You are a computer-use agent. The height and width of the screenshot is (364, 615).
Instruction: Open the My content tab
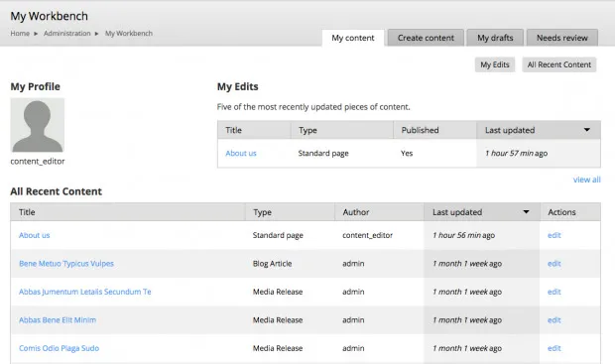click(x=353, y=38)
